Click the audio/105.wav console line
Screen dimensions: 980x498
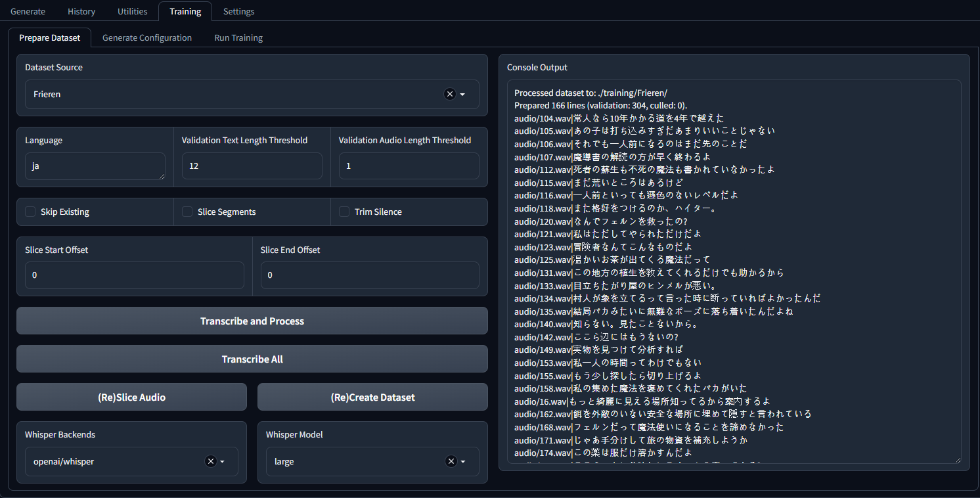[x=644, y=131]
